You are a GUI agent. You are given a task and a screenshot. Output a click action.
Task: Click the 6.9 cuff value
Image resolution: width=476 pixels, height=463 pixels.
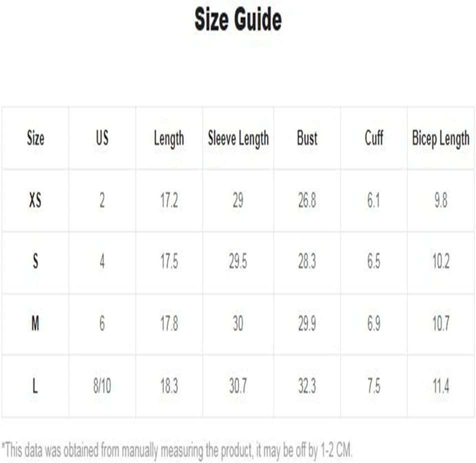coord(373,323)
